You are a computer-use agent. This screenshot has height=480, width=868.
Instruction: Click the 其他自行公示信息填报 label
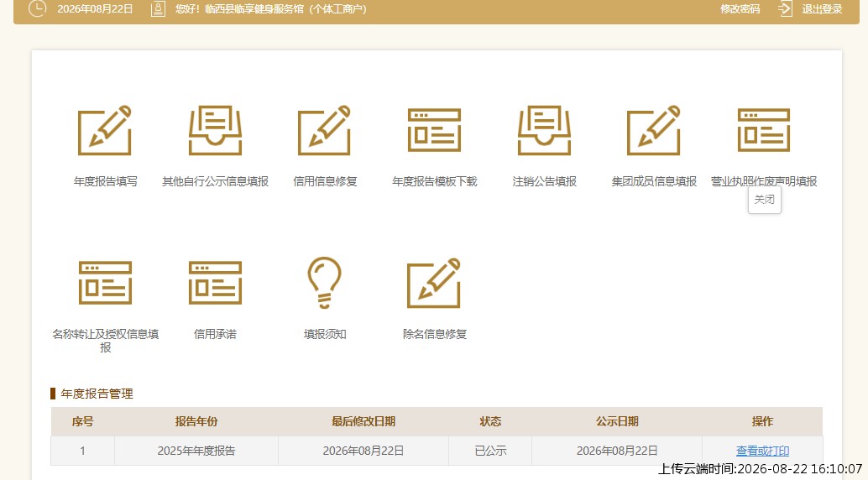(x=216, y=181)
